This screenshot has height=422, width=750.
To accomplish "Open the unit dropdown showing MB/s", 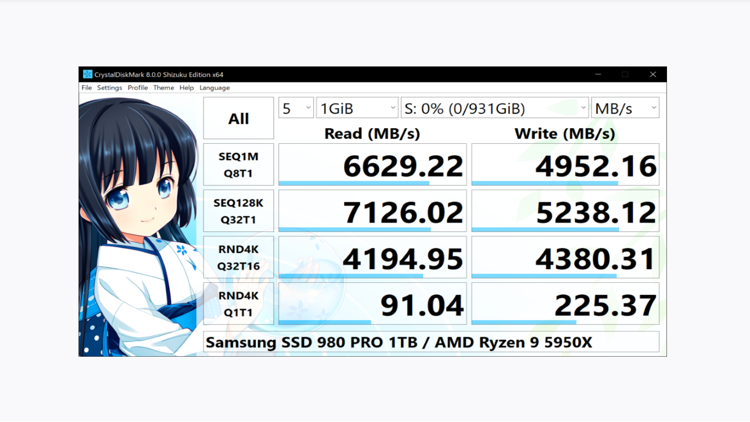I will [x=625, y=108].
